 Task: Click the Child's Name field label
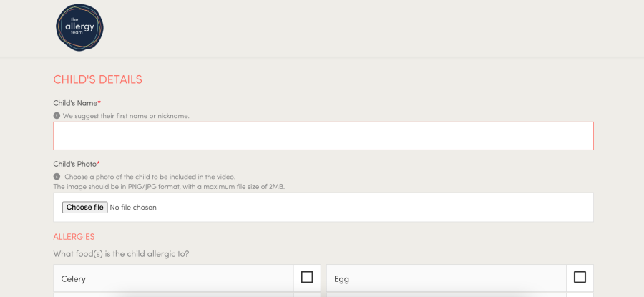pyautogui.click(x=75, y=103)
